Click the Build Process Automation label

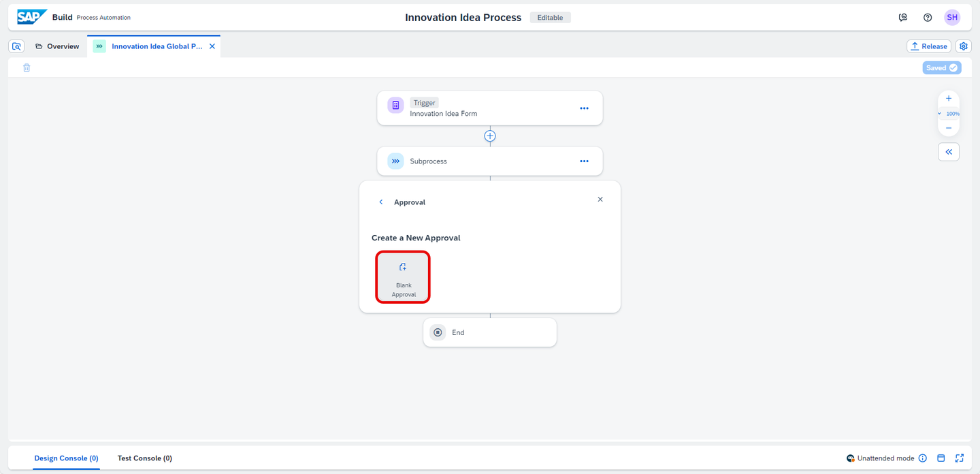[91, 18]
